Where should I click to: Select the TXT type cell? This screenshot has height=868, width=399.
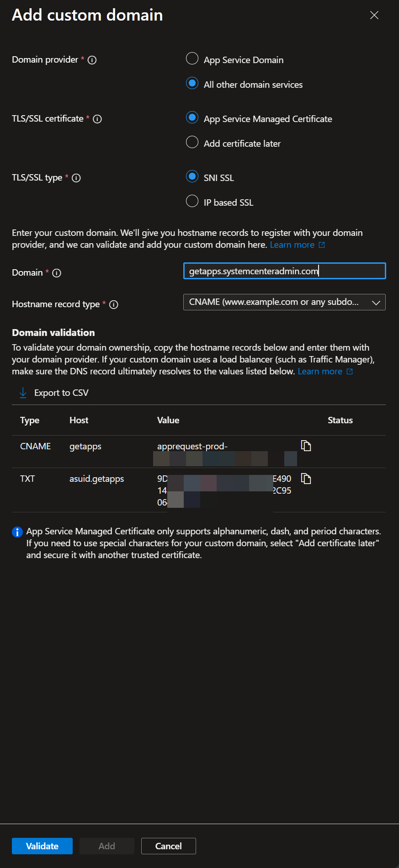(27, 479)
